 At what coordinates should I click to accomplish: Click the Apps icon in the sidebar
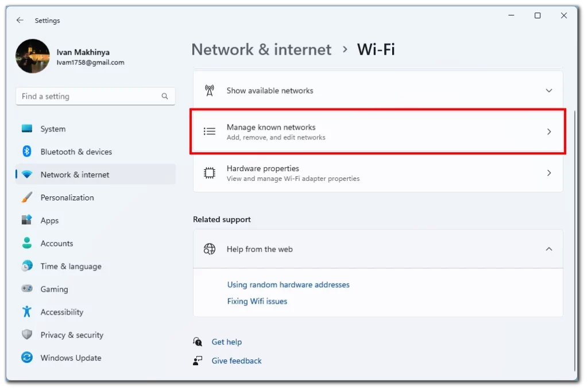(27, 220)
